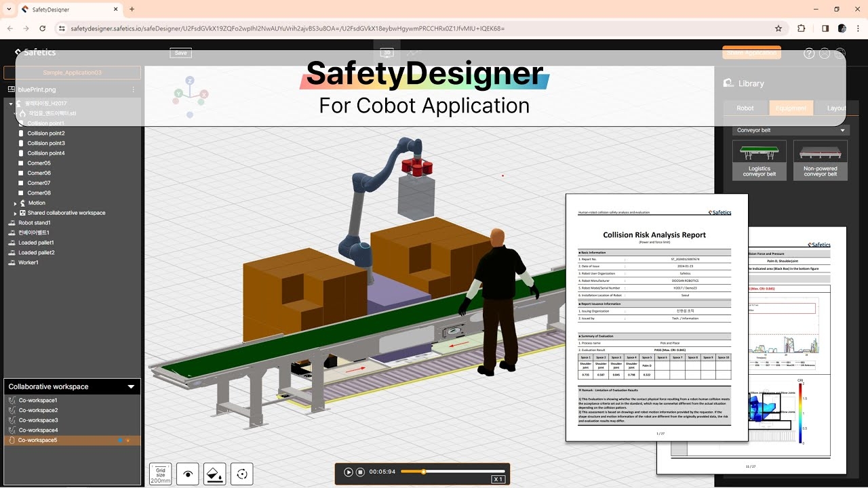This screenshot has width=868, height=488.
Task: Click the browser address bar URL
Action: tap(288, 28)
